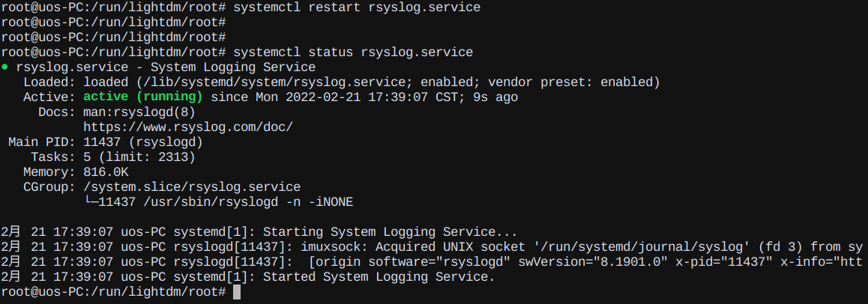Click the block cursor at the last prompt
This screenshot has height=304, width=868.
coord(237,292)
